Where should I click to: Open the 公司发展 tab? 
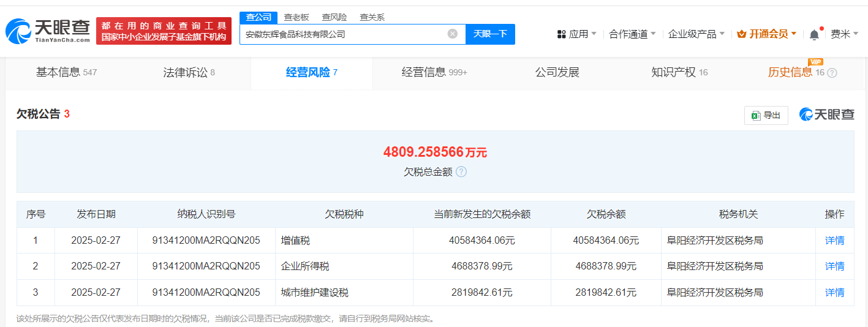click(557, 72)
